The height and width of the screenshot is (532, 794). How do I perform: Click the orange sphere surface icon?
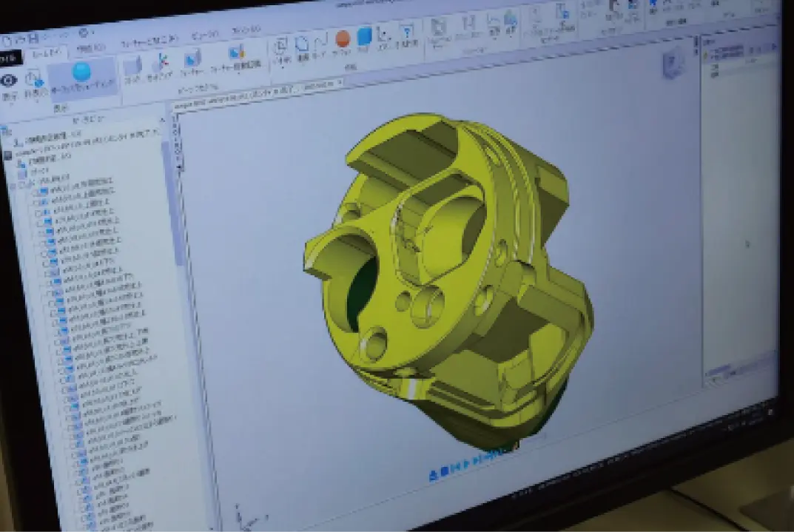point(343,38)
